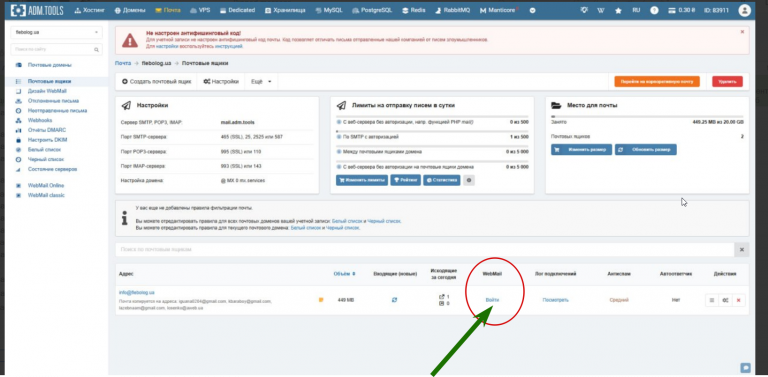Open the favorites star icon
The image size is (768, 377).
[618, 10]
